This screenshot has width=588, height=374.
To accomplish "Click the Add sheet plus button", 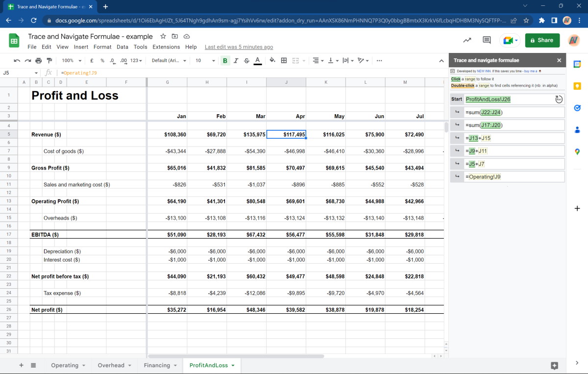I will [x=21, y=365].
